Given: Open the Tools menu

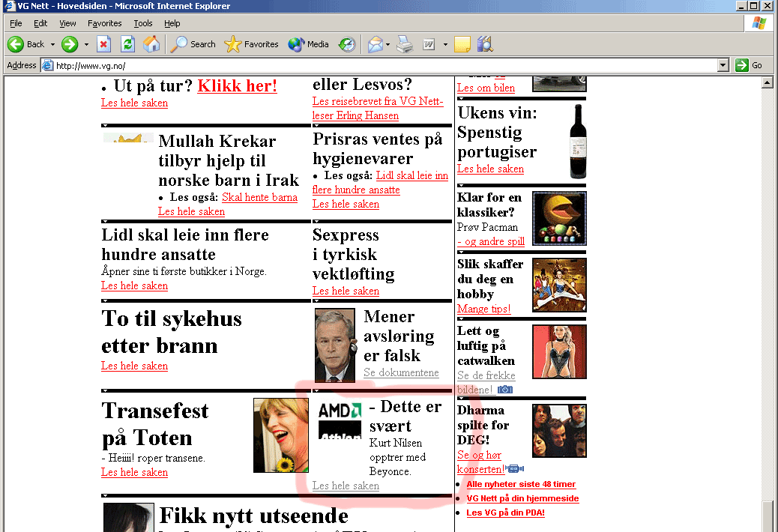Looking at the screenshot, I should click(143, 23).
